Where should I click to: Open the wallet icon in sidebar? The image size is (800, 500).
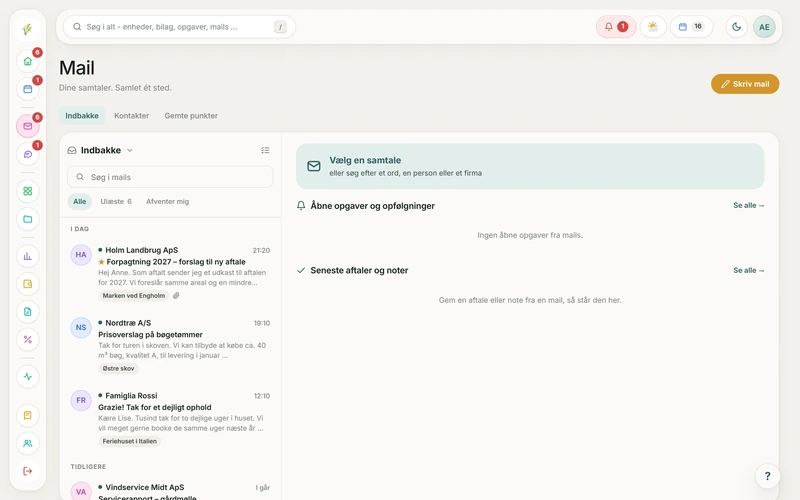click(x=28, y=284)
